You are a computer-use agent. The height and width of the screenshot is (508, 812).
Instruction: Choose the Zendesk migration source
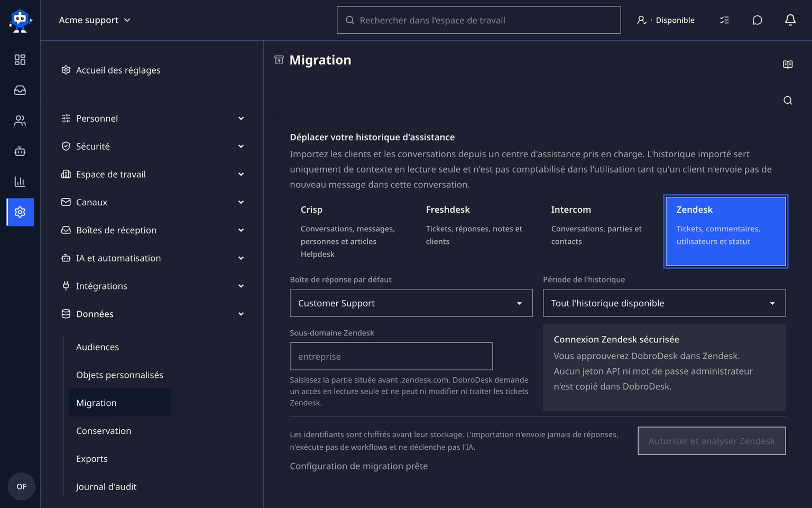[x=726, y=232]
